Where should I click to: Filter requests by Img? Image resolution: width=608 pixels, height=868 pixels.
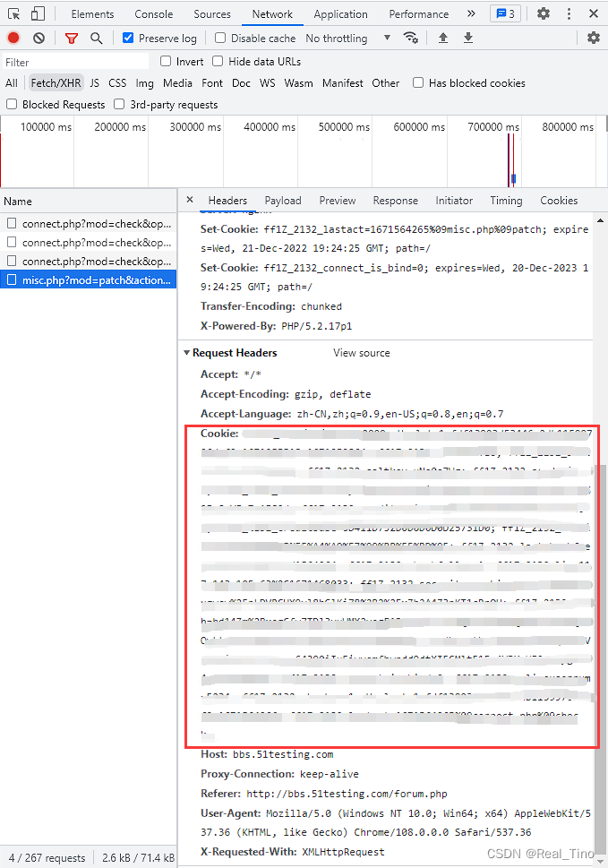144,83
